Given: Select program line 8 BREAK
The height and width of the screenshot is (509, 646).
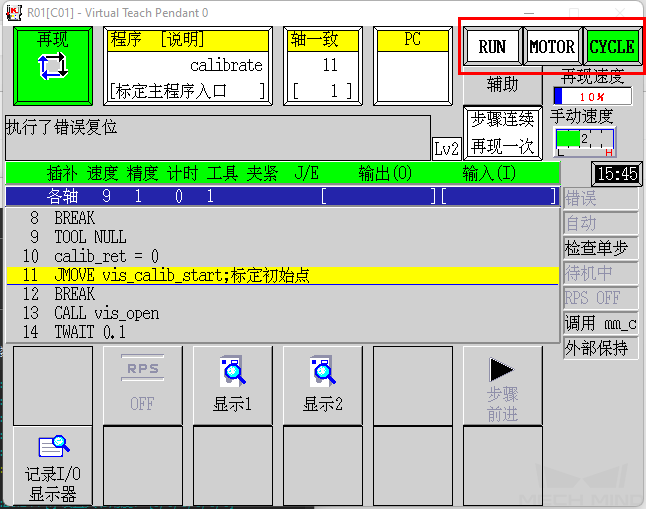Looking at the screenshot, I should click(x=282, y=218).
